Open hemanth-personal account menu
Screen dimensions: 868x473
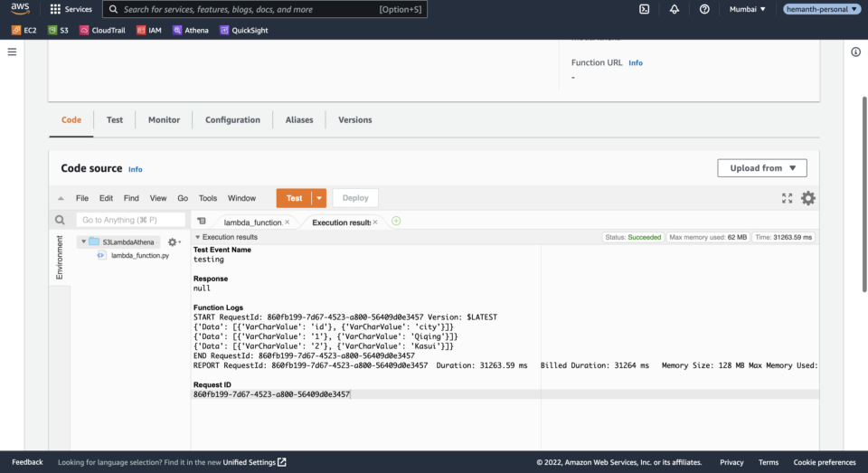[x=822, y=9]
